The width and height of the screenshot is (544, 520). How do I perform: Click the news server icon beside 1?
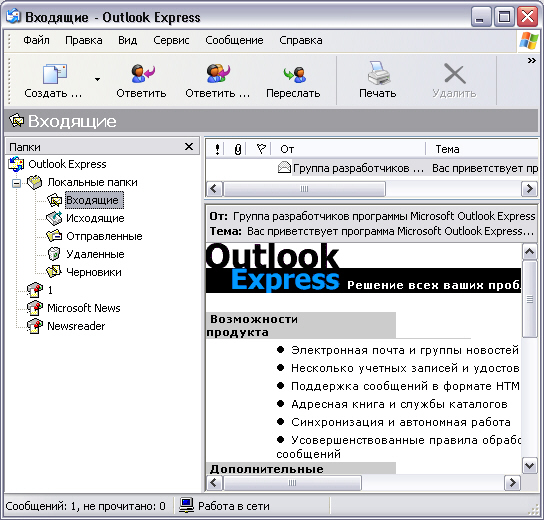coord(35,290)
